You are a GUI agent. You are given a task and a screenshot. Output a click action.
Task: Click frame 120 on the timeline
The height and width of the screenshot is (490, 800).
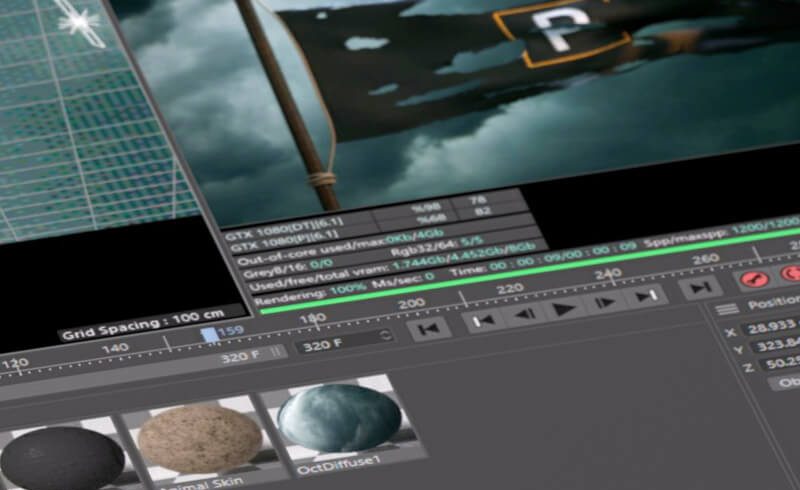click(x=15, y=364)
